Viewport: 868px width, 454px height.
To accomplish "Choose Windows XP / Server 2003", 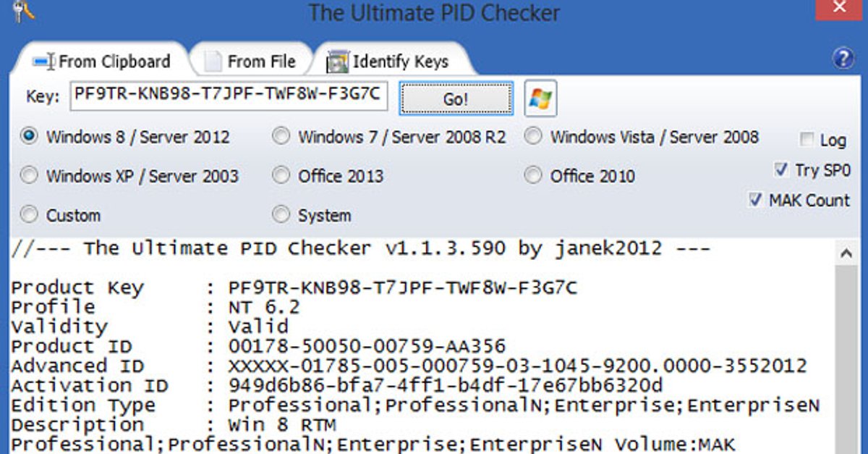I will click(x=30, y=175).
